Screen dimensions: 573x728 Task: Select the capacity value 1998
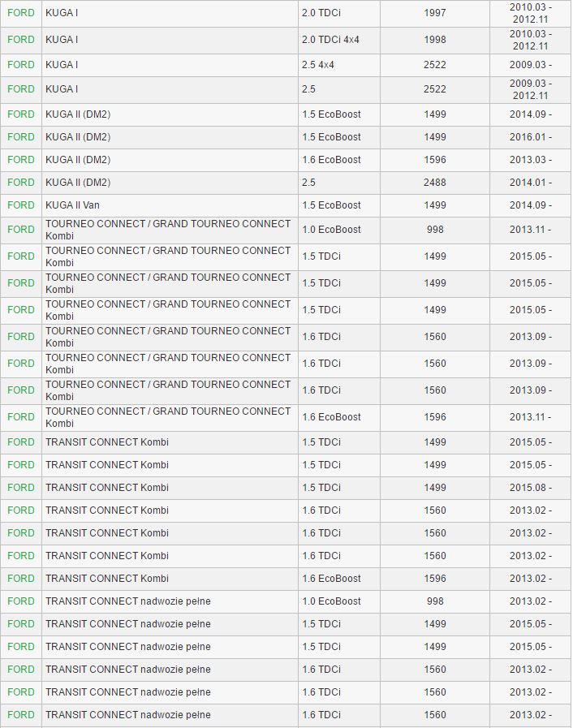tap(435, 40)
